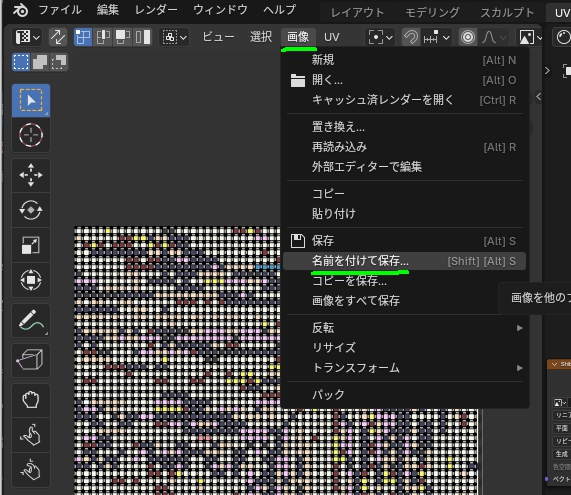
Task: Select the Grab hand tool
Action: coord(31,400)
